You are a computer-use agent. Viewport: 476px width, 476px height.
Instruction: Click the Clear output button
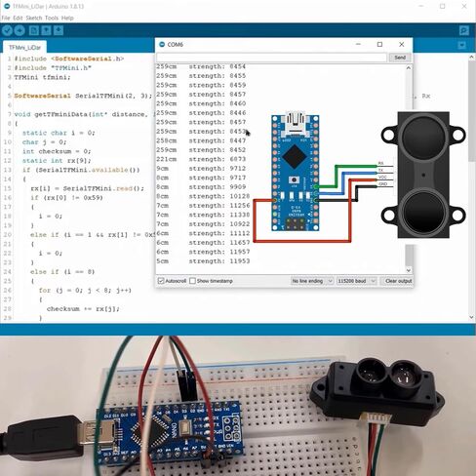click(398, 281)
